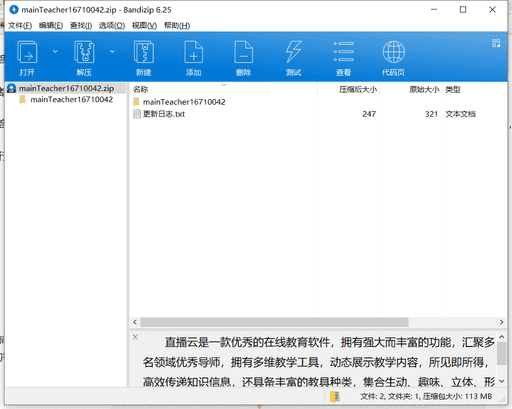This screenshot has width=512, height=409.
Task: Open the 帮助(H) menu
Action: click(177, 26)
